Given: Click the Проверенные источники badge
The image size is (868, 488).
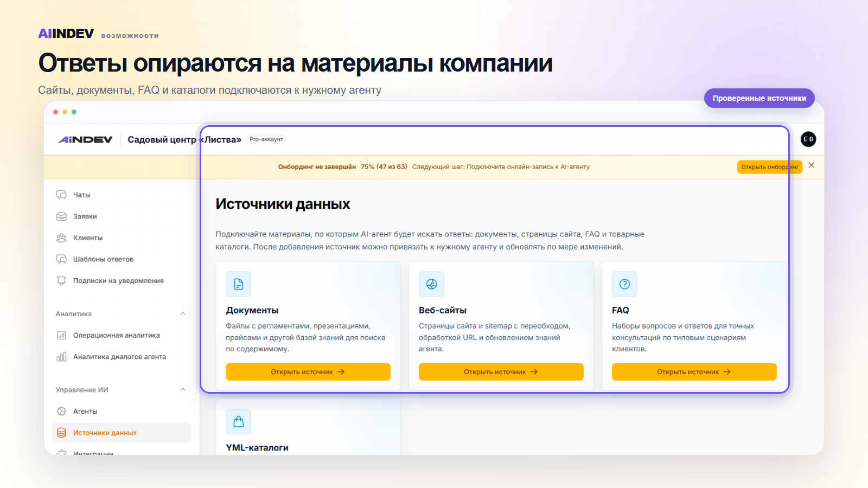Looking at the screenshot, I should (x=759, y=98).
